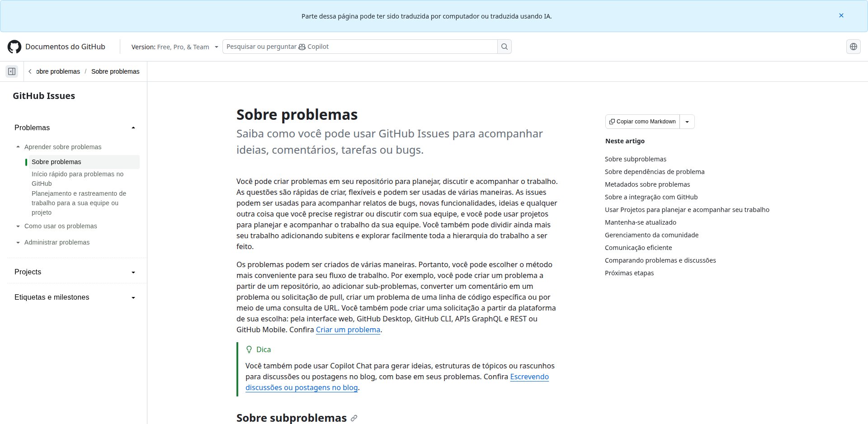The width and height of the screenshot is (868, 424).
Task: Click the Sobre subproblemas section heading
Action: tap(292, 418)
